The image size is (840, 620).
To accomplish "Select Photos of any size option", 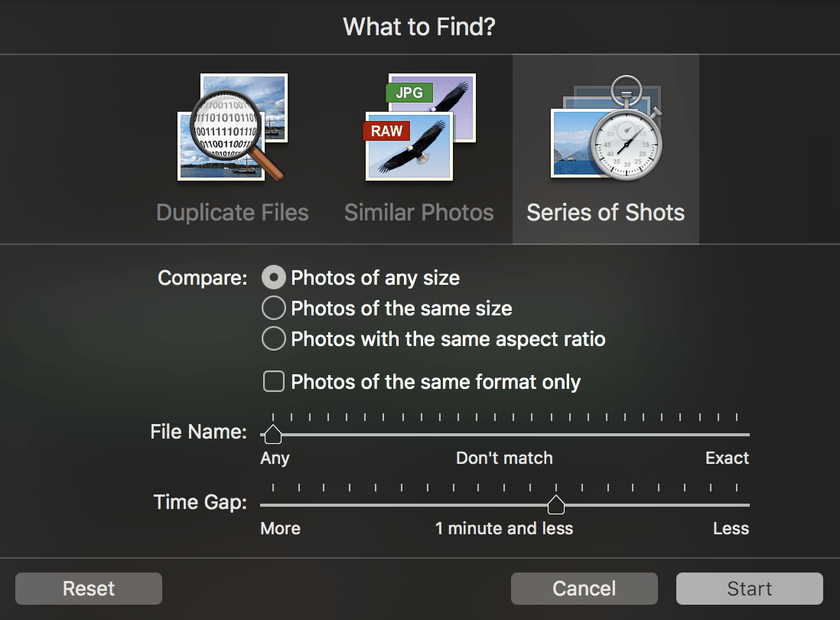I will point(273,277).
